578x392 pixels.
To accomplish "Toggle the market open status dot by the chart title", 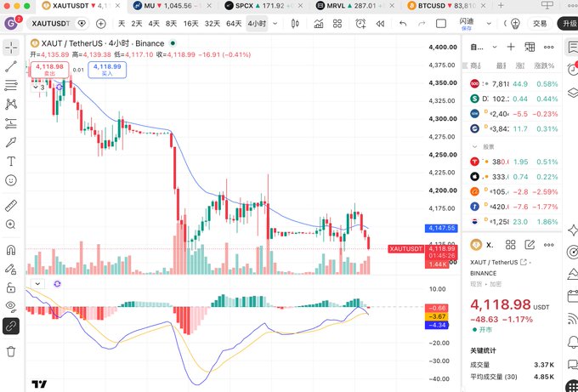I will tap(173, 43).
